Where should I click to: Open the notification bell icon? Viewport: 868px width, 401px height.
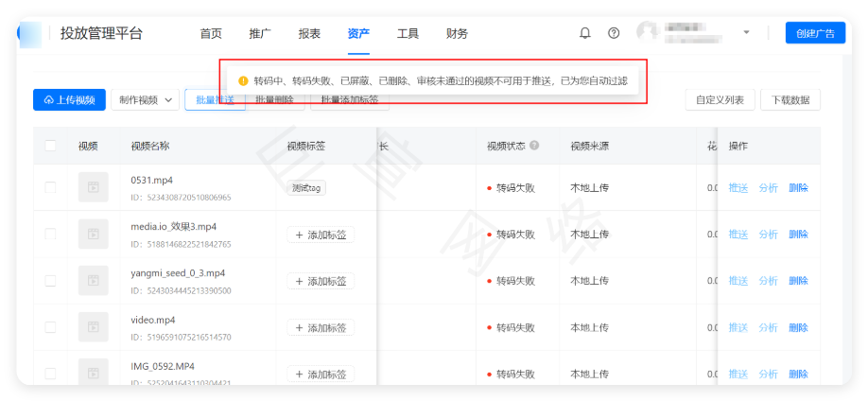584,33
